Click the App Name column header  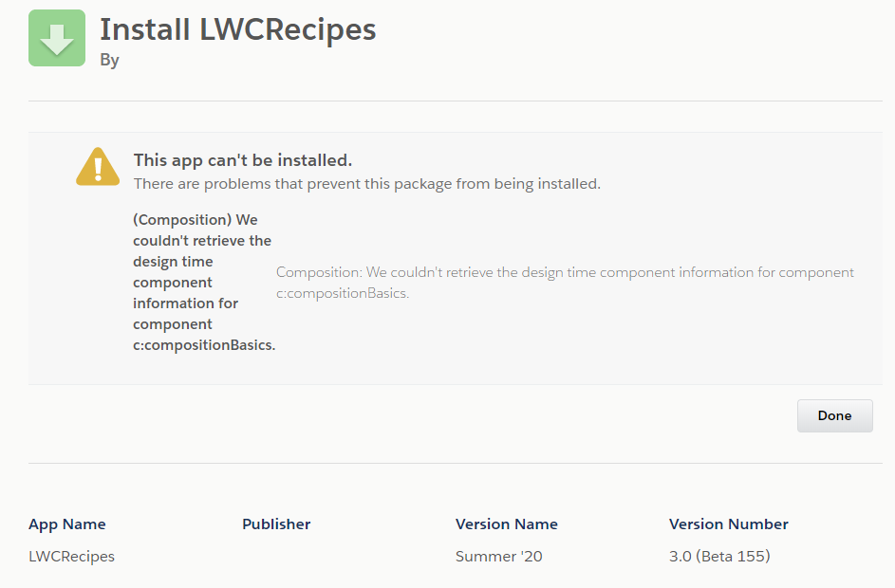pyautogui.click(x=67, y=524)
